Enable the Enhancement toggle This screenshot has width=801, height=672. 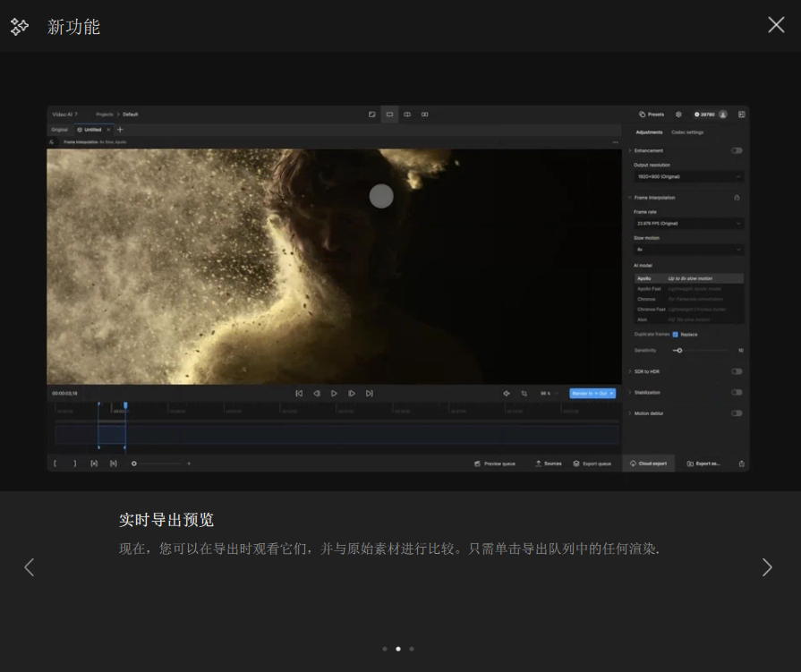click(x=737, y=150)
